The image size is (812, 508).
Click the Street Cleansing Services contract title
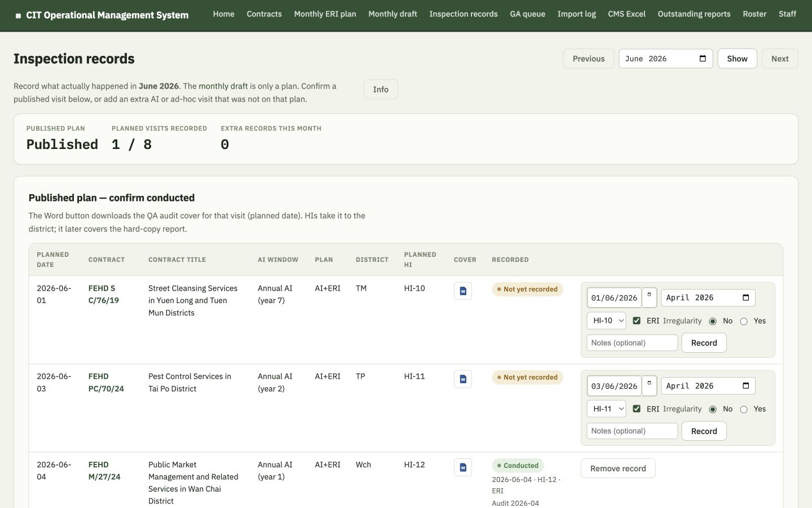click(193, 300)
